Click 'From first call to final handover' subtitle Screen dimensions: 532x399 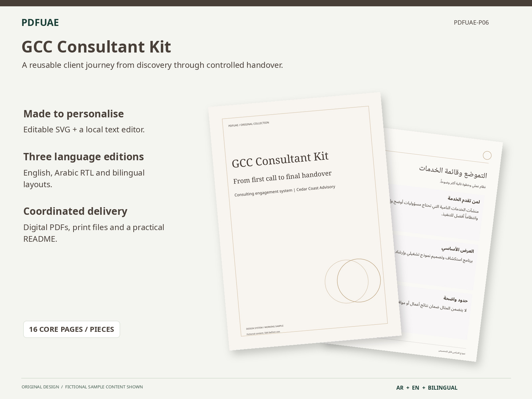(282, 177)
